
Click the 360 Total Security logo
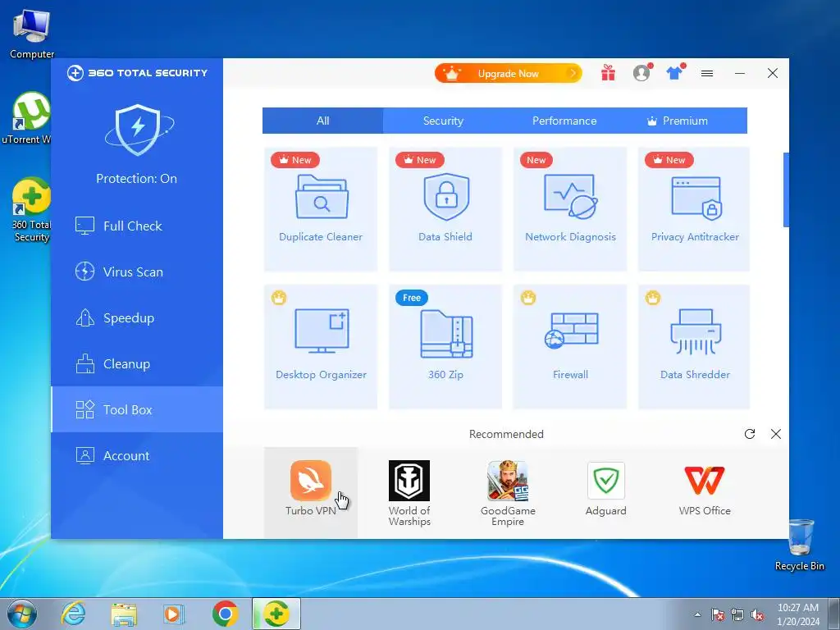point(137,73)
